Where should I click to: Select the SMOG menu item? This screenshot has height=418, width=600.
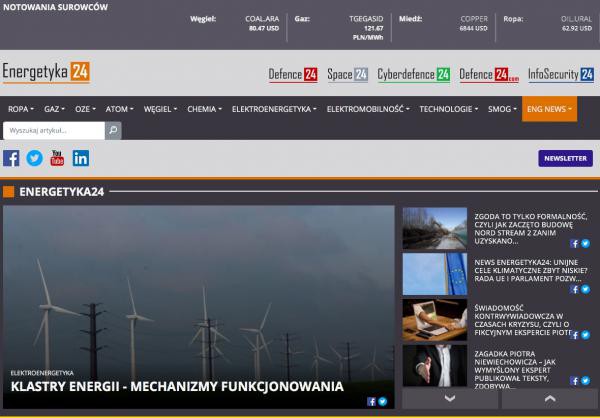click(x=501, y=109)
